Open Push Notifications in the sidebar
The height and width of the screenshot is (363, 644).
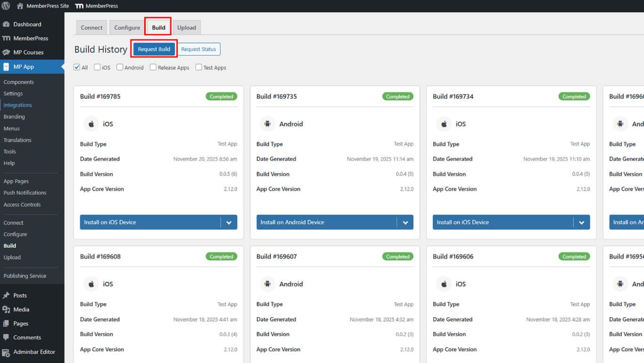click(x=25, y=193)
